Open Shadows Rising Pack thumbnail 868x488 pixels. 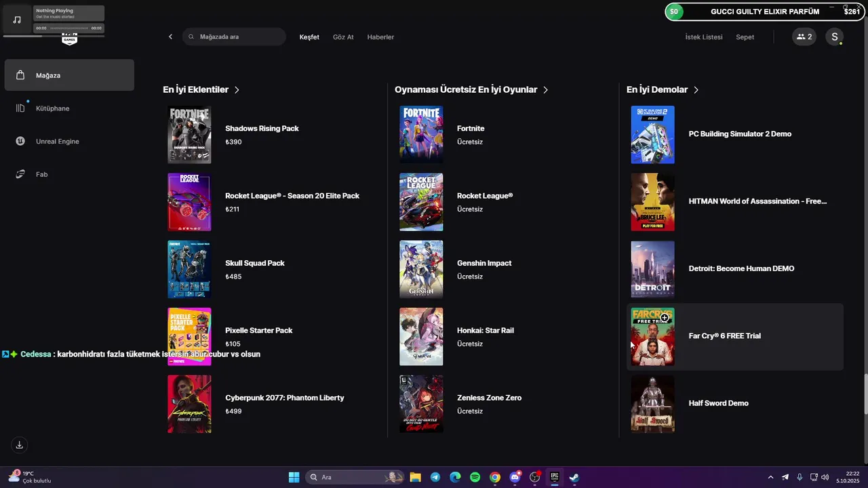click(x=189, y=134)
